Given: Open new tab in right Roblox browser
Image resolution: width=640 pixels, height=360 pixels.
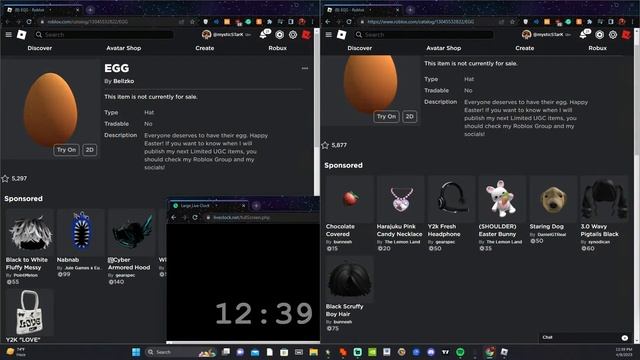Looking at the screenshot, I should coord(410,9).
